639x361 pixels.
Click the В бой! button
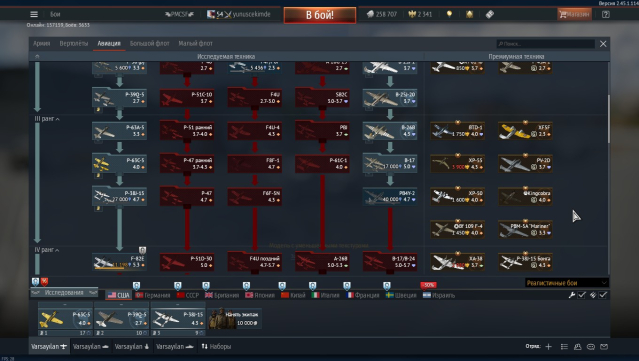(320, 15)
